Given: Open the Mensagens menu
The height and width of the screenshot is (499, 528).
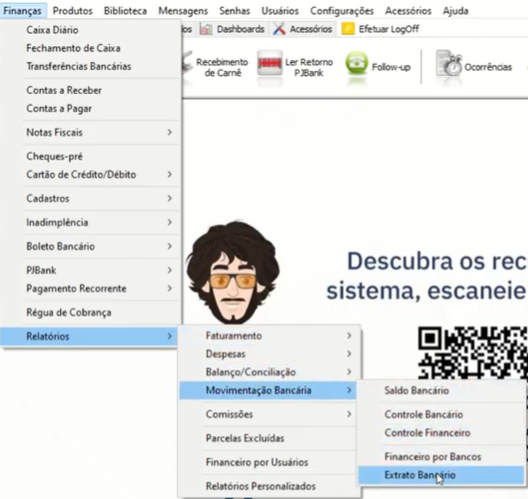Looking at the screenshot, I should 183,11.
